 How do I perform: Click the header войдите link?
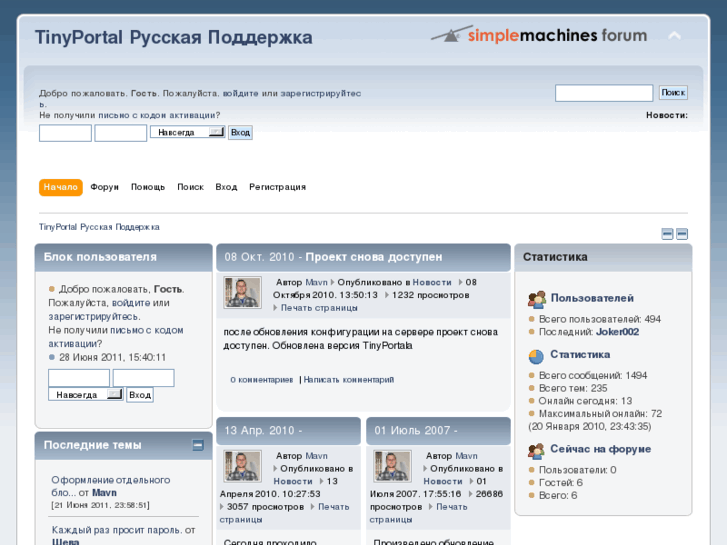[241, 93]
